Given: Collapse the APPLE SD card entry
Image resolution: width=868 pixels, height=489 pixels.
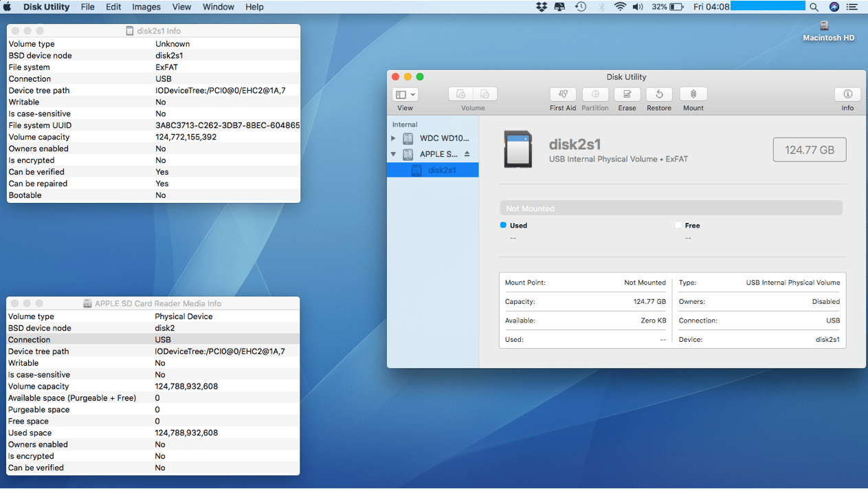Looking at the screenshot, I should point(394,154).
